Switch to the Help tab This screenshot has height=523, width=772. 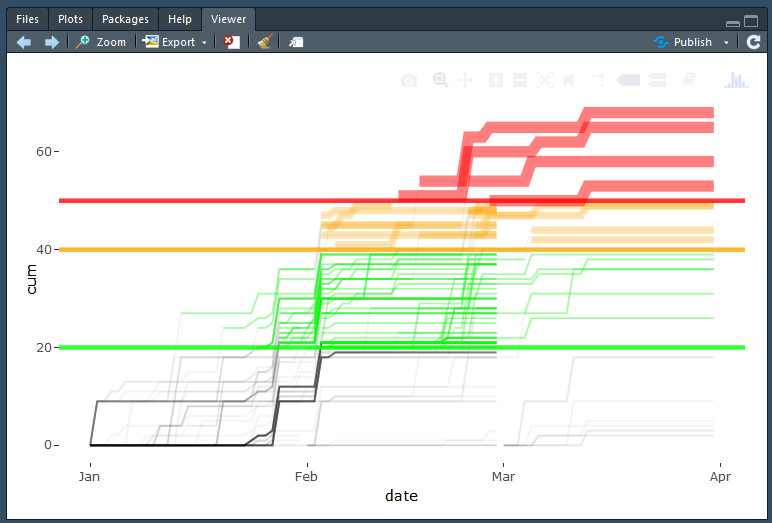tap(180, 19)
